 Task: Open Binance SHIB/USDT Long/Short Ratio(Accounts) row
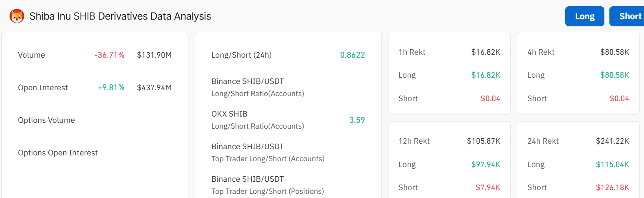288,87
